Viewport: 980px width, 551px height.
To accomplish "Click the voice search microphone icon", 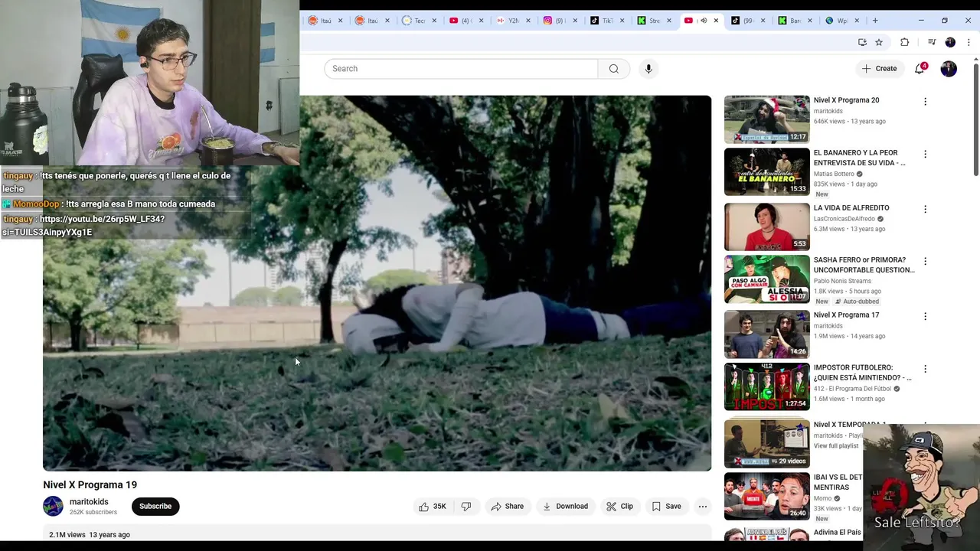I will tap(648, 69).
